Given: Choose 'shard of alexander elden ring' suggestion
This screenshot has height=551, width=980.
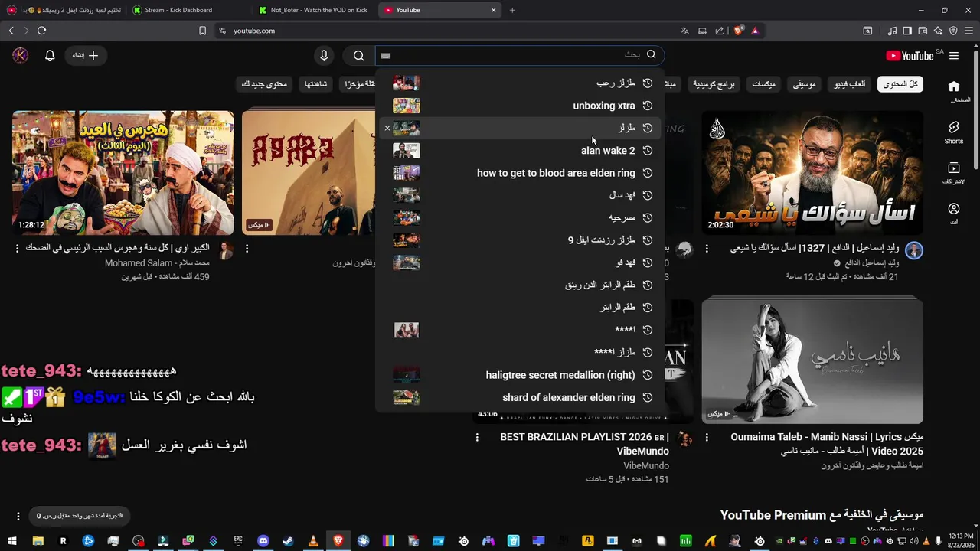Looking at the screenshot, I should tap(521, 397).
